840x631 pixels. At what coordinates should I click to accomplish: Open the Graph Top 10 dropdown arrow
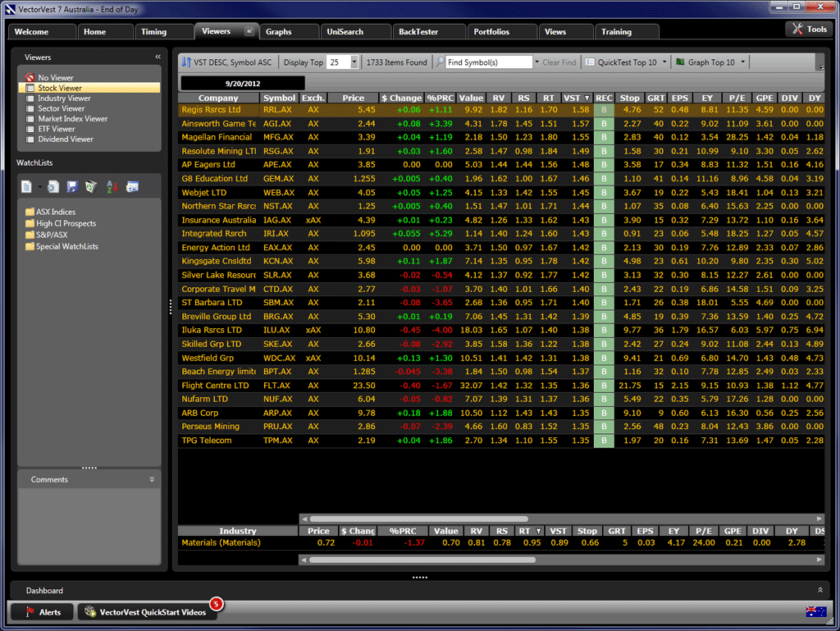tap(741, 62)
